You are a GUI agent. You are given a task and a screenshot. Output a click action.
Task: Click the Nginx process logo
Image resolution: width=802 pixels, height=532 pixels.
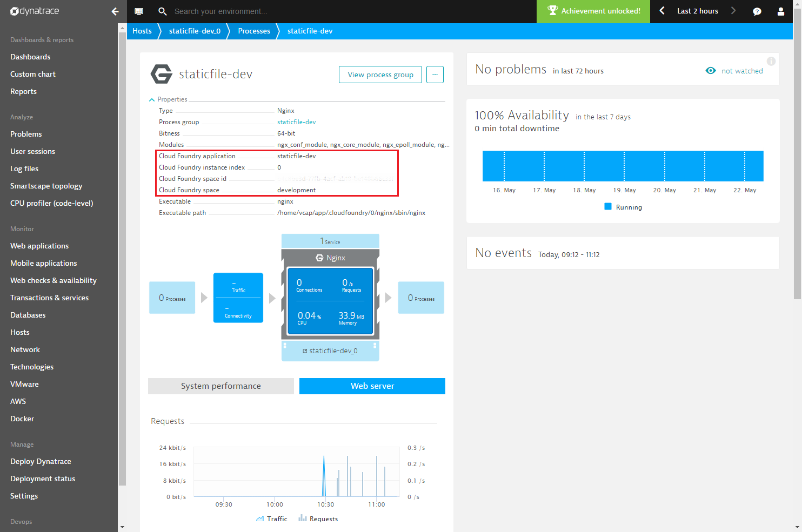(162, 74)
